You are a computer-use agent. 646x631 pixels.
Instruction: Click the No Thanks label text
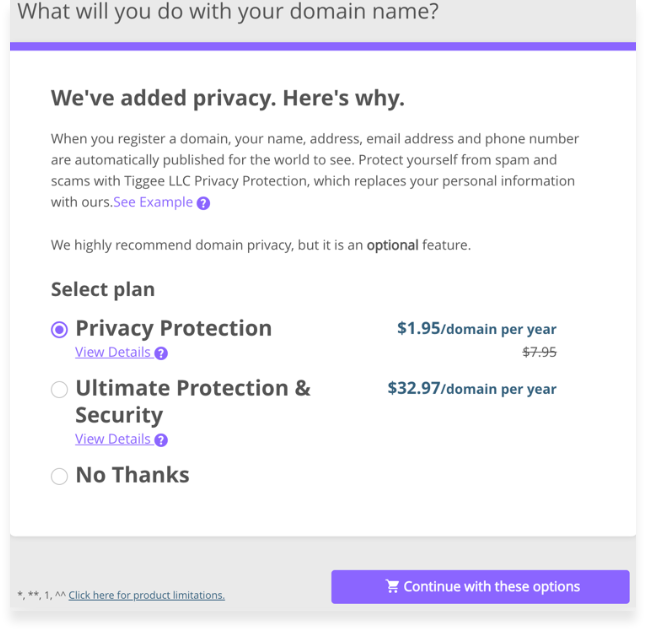pyautogui.click(x=132, y=475)
